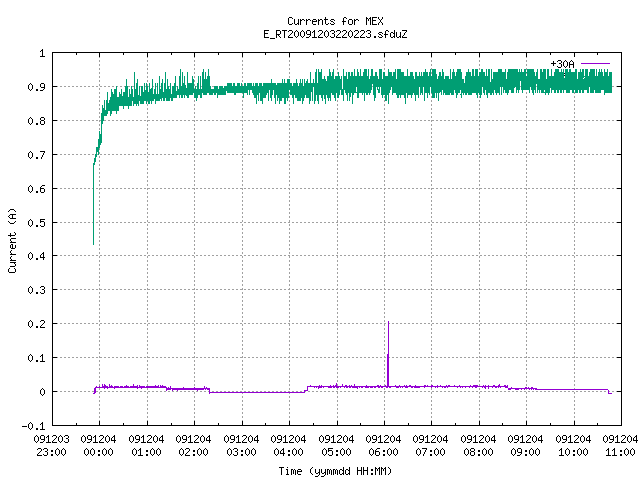Click the x-axis tick 091204 09:00
640x480 pixels.
tap(525, 446)
